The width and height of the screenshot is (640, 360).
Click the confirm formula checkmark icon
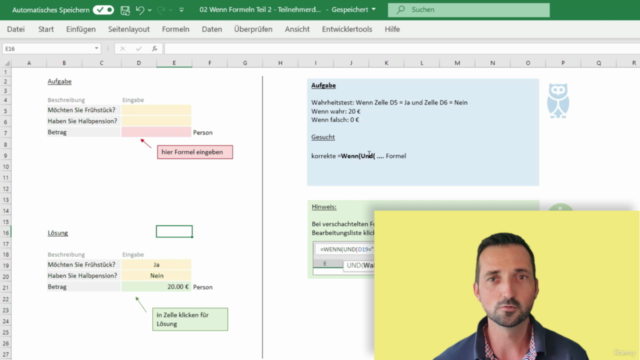[x=139, y=49]
